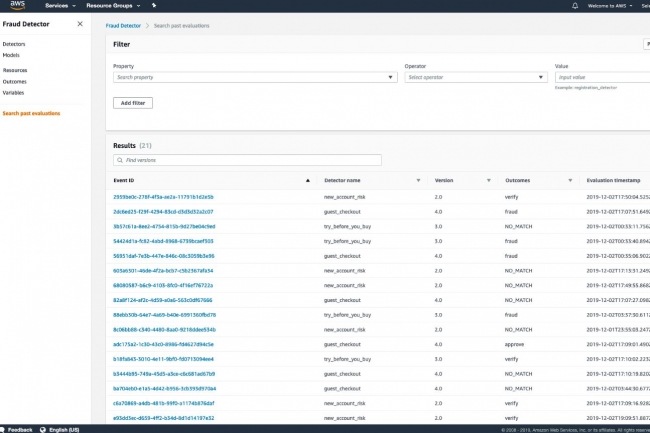Change language via English (US)
The image size is (650, 433).
(64, 430)
